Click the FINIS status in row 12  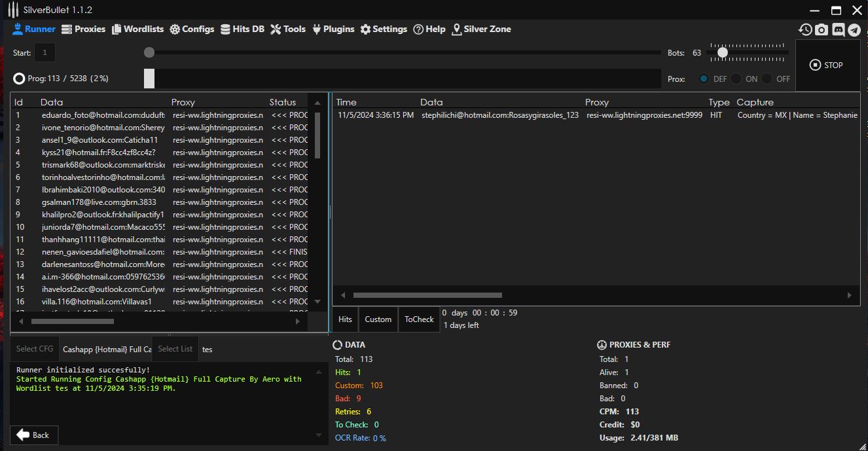[x=289, y=252]
